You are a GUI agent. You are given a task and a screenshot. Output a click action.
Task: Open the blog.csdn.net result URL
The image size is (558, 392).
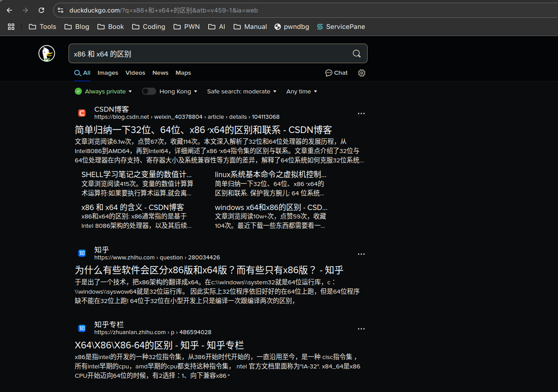[x=187, y=117]
